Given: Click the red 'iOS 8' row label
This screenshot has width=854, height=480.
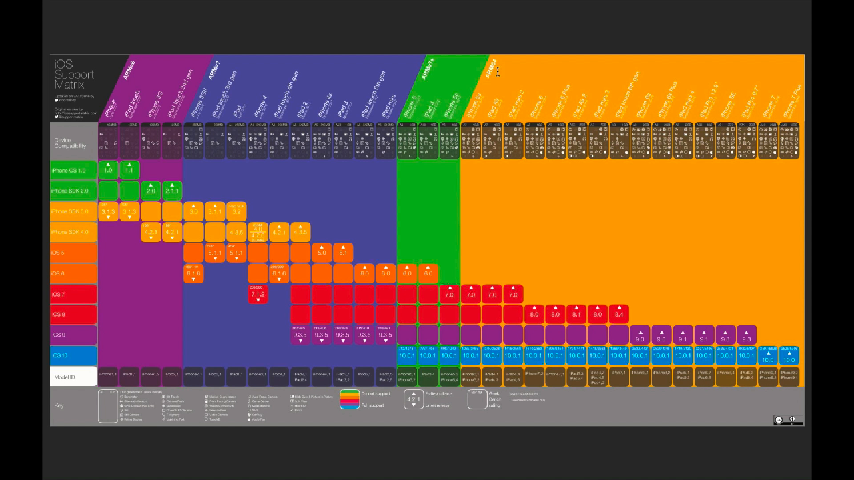Looking at the screenshot, I should [x=74, y=314].
